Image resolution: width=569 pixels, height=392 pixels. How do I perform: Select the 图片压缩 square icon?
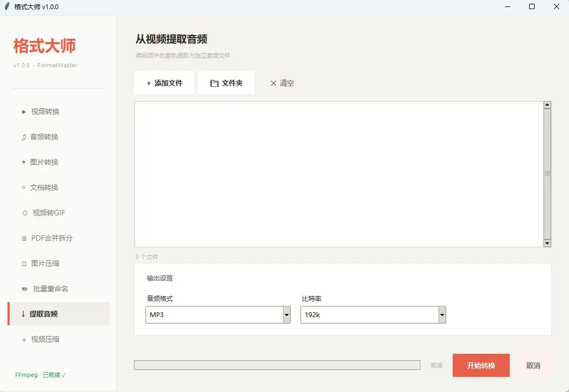(x=24, y=264)
